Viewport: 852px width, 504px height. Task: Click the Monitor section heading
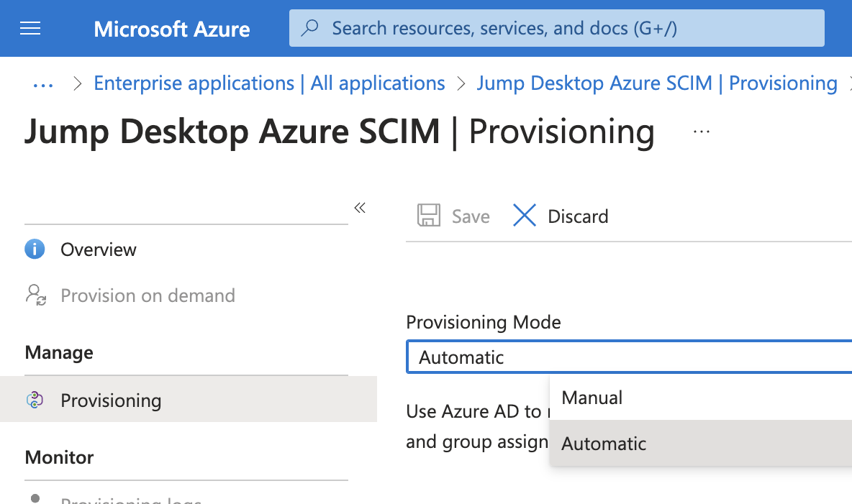59,457
